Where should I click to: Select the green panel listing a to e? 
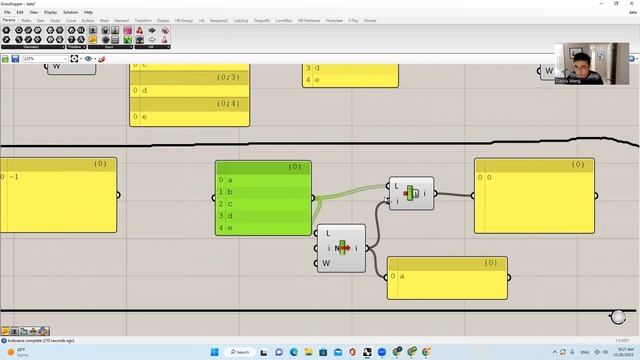[263, 198]
